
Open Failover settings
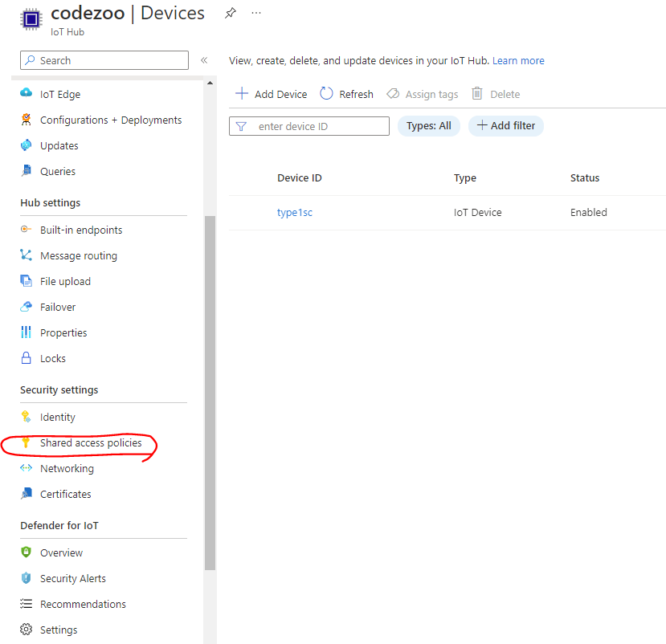[x=58, y=308]
